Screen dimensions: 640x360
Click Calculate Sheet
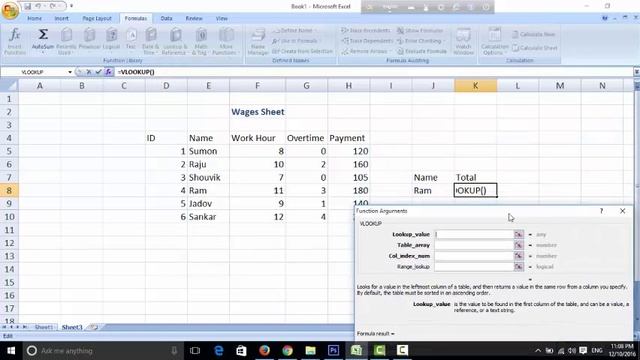pyautogui.click(x=535, y=48)
